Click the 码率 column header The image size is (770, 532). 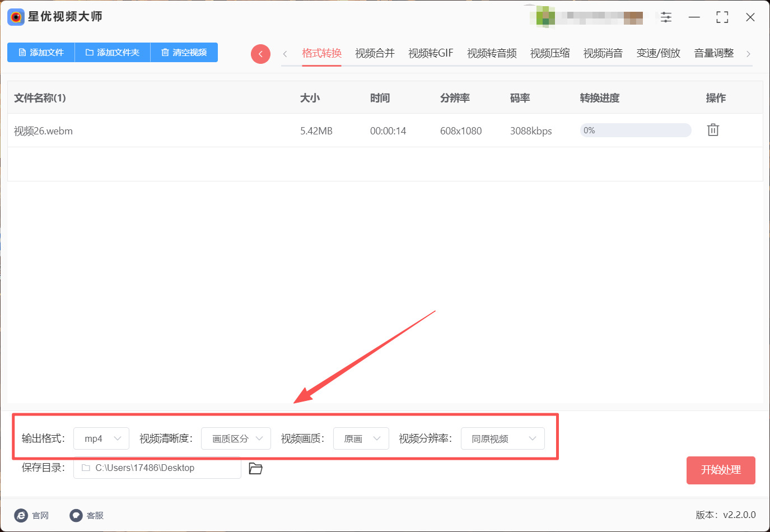tap(520, 98)
